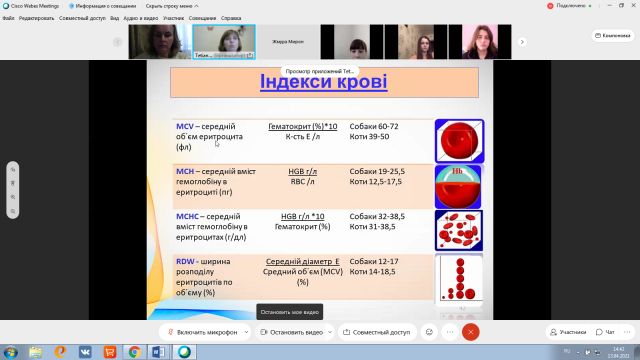Click the red recording indicator near Подключено
Viewport: 640px width, 360px height.
pos(550,6)
